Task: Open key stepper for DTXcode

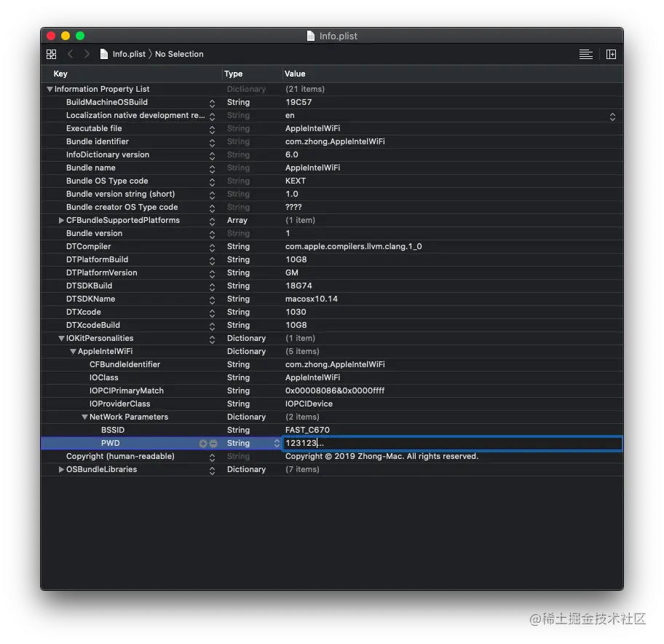Action: click(x=212, y=313)
